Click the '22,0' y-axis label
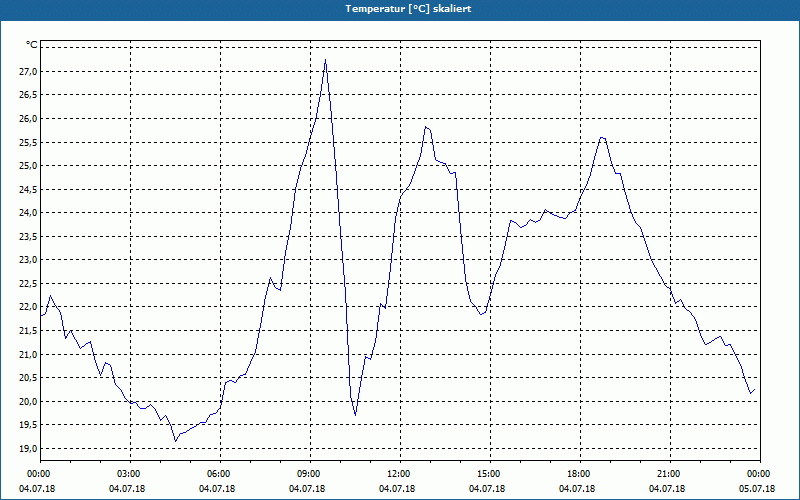This screenshot has height=500, width=800. point(28,307)
